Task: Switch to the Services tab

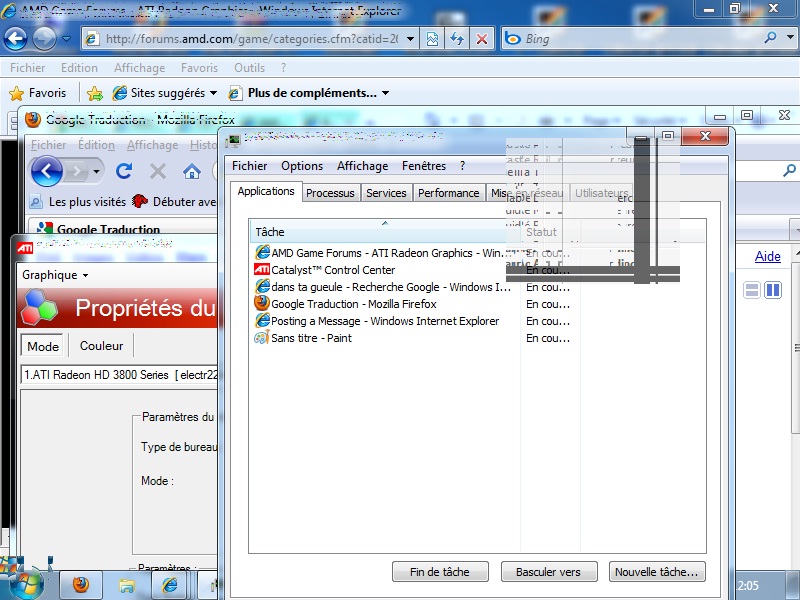Action: point(386,193)
